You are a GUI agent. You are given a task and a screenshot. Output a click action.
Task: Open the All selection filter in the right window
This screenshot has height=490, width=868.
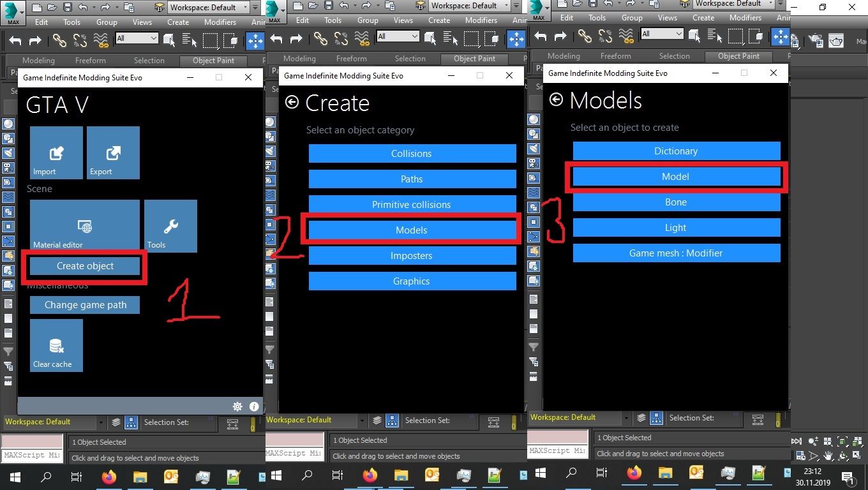point(662,34)
